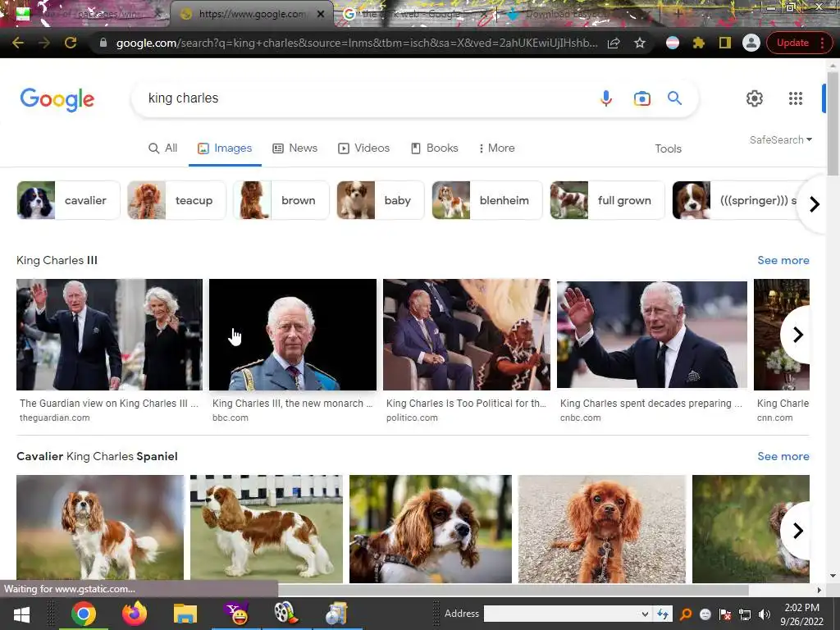This screenshot has height=630, width=840.
Task: Select the Images tab
Action: click(225, 148)
